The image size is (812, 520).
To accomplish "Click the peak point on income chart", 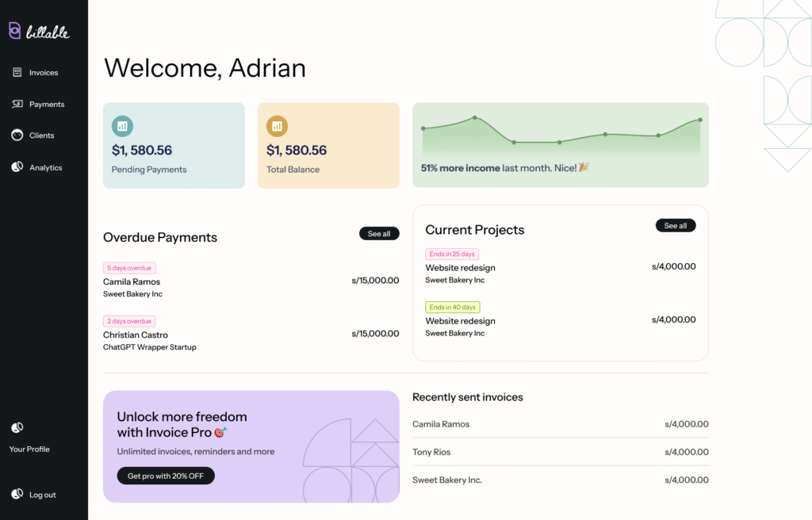I will pyautogui.click(x=475, y=117).
